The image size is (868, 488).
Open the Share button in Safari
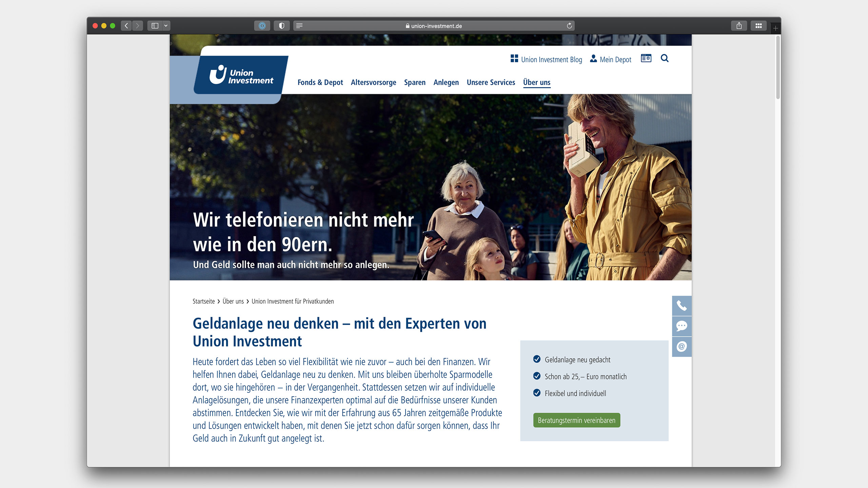(x=739, y=26)
